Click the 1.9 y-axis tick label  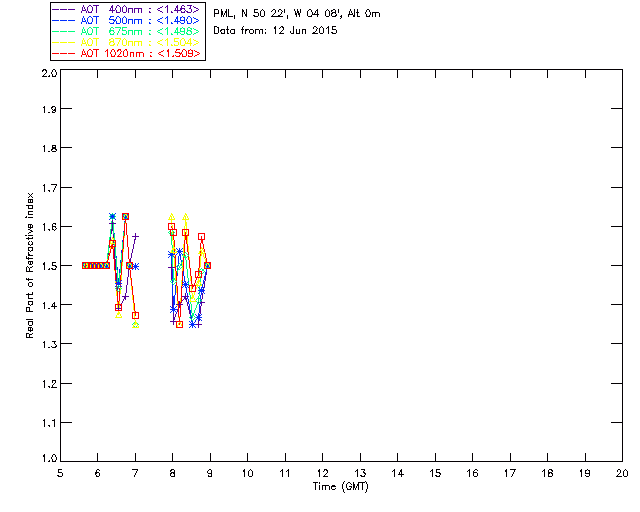(49, 109)
